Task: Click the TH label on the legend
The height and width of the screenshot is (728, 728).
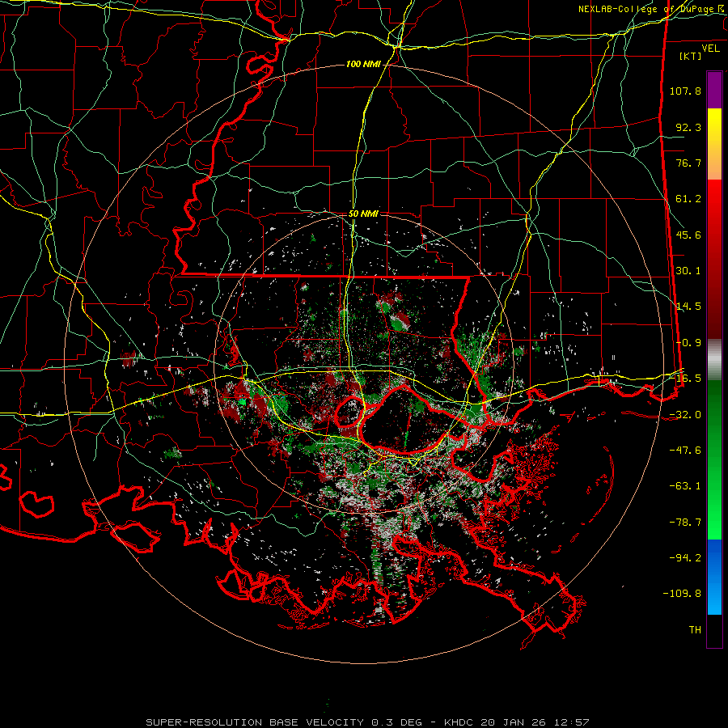Action: pyautogui.click(x=695, y=629)
